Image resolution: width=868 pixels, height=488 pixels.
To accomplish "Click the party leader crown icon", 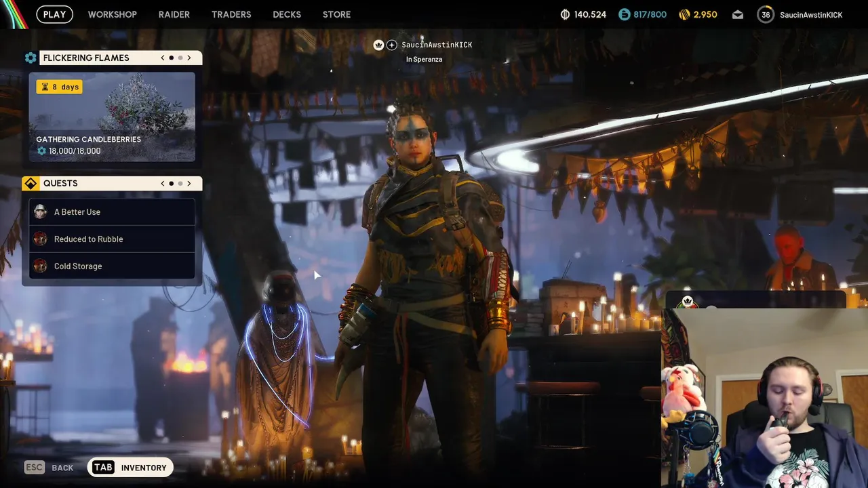I will pyautogui.click(x=379, y=45).
